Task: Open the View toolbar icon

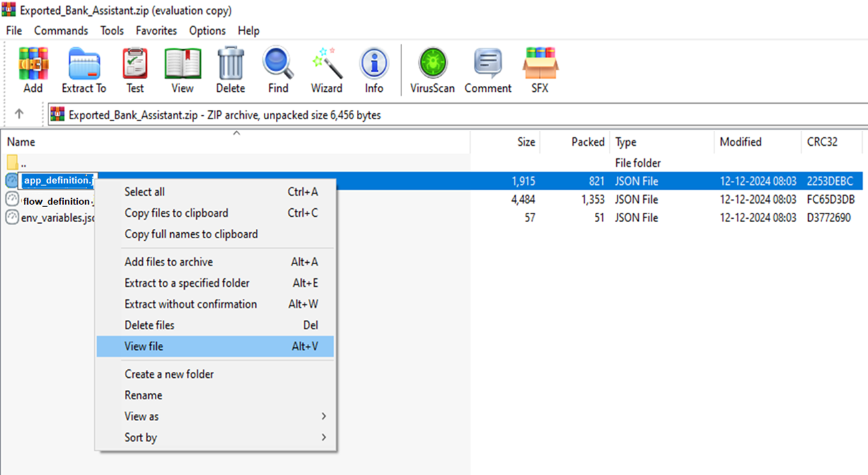Action: pos(183,71)
